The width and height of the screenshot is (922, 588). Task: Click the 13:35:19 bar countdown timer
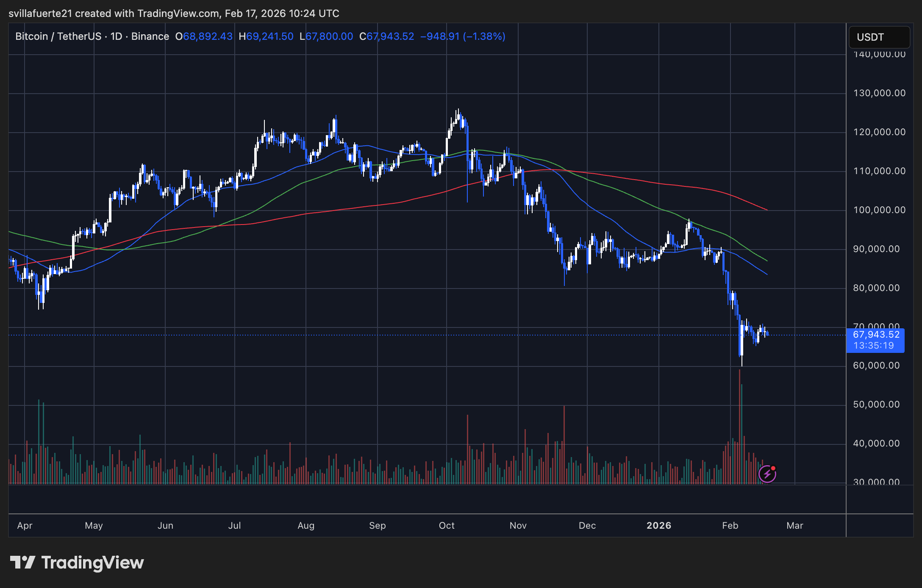click(874, 346)
